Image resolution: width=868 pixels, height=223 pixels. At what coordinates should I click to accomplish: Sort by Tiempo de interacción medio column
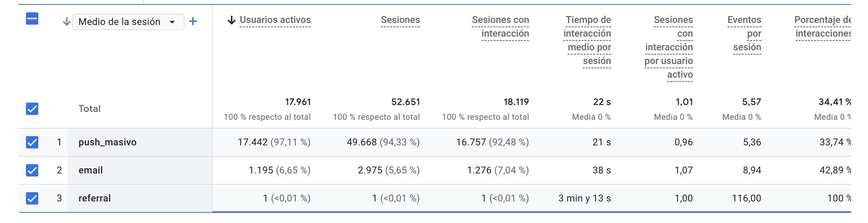[587, 40]
